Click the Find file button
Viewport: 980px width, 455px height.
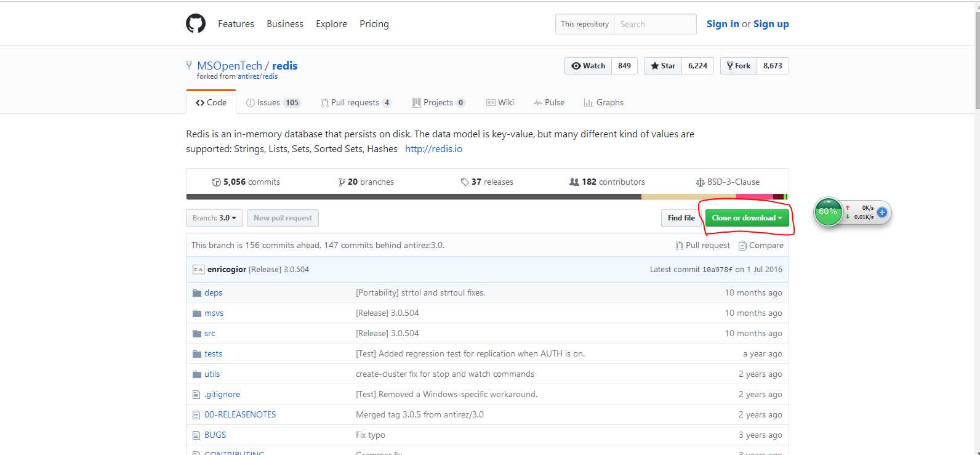681,218
